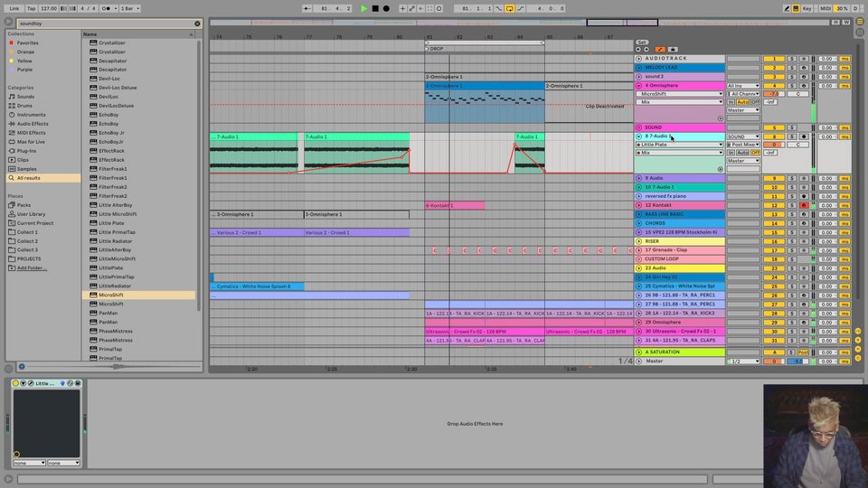
Task: Click the Tap tempo button
Action: coord(31,8)
